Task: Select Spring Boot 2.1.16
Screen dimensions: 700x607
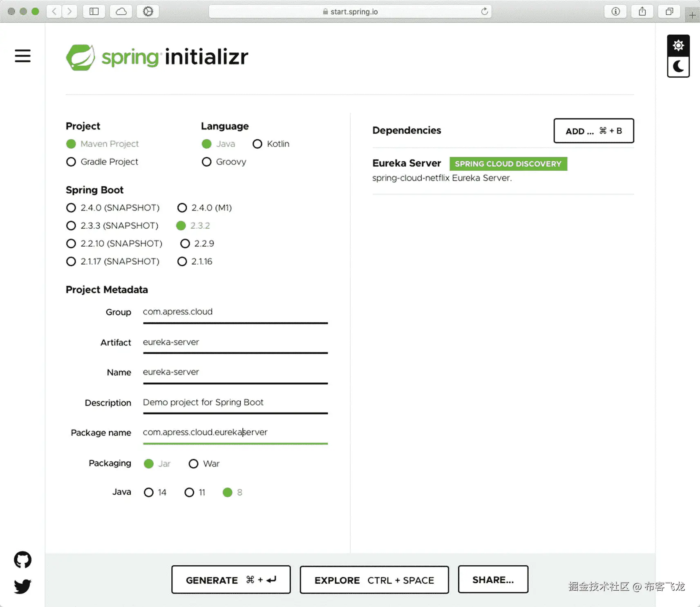Action: (x=195, y=261)
